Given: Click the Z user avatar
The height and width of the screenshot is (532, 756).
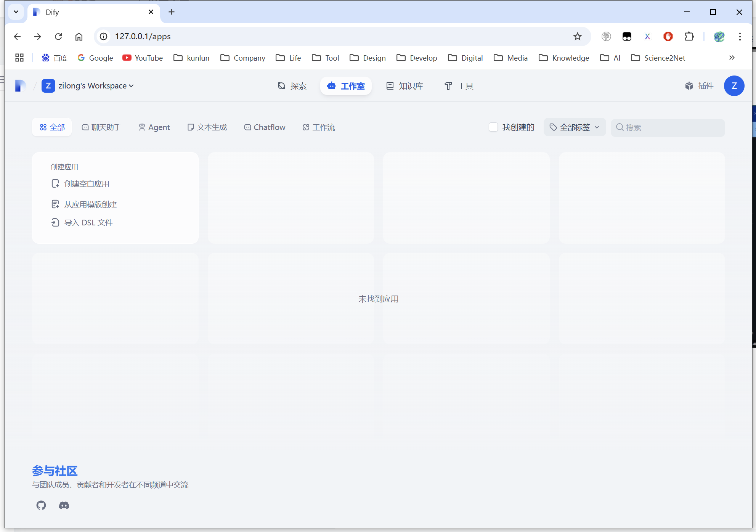Looking at the screenshot, I should (x=734, y=86).
